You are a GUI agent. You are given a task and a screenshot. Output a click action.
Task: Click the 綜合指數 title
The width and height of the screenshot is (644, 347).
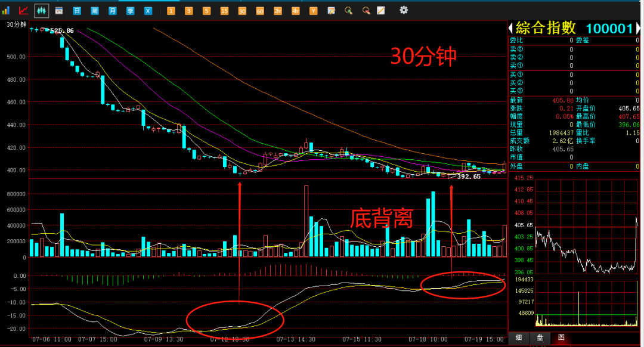[546, 28]
